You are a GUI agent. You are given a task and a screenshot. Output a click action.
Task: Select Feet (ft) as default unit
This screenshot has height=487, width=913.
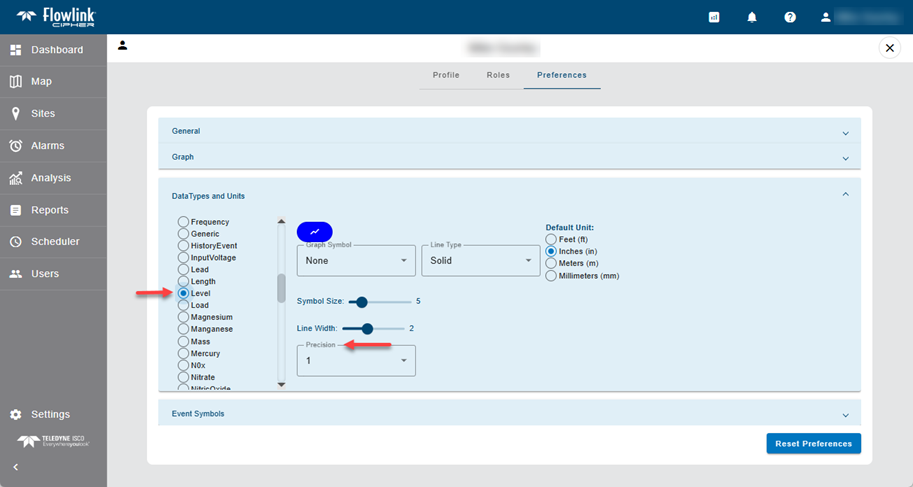tap(551, 239)
